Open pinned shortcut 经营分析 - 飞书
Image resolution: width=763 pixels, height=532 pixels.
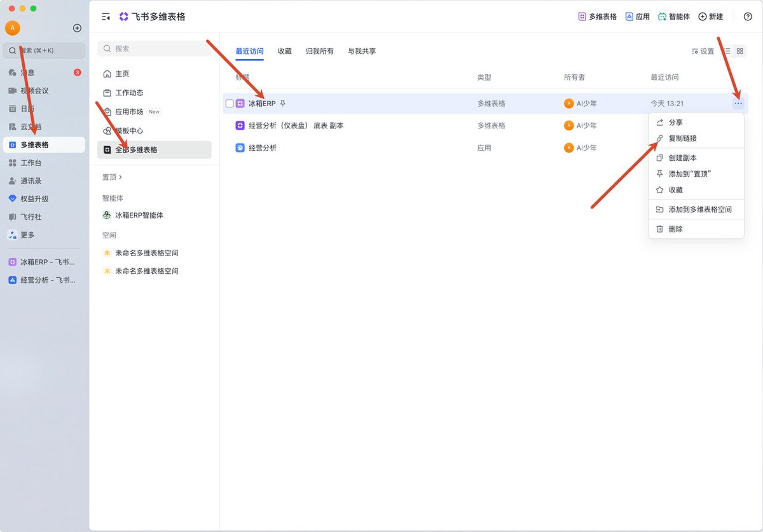[x=44, y=280]
